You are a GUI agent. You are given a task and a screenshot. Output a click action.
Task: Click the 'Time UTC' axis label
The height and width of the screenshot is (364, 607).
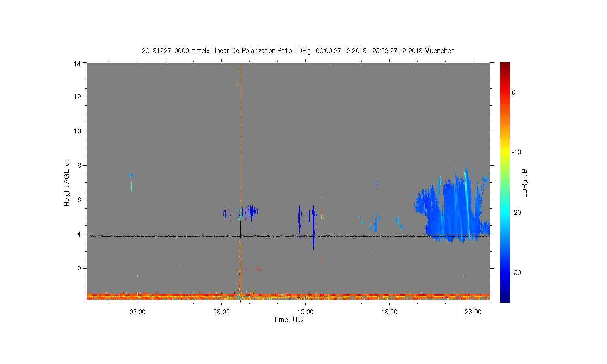click(288, 320)
